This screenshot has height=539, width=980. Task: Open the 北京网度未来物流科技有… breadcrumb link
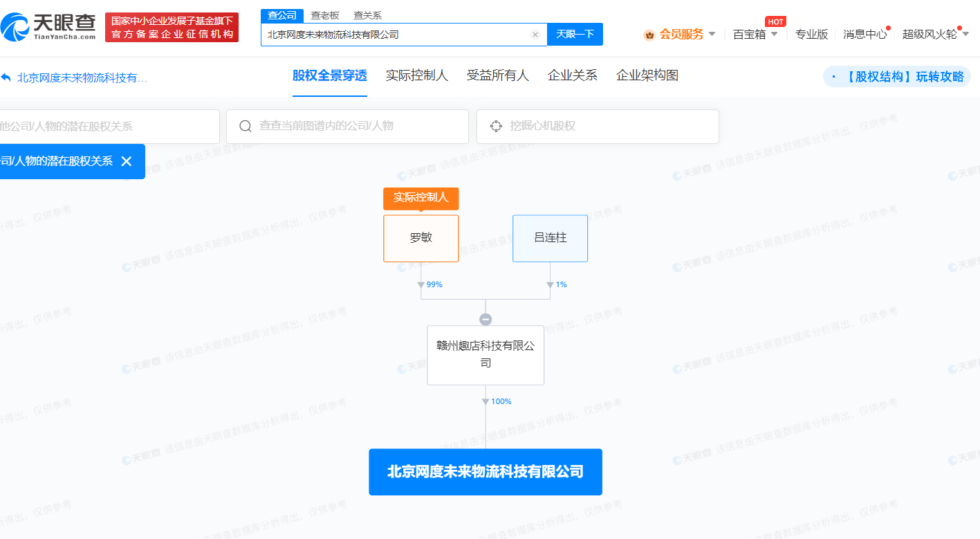(82, 77)
